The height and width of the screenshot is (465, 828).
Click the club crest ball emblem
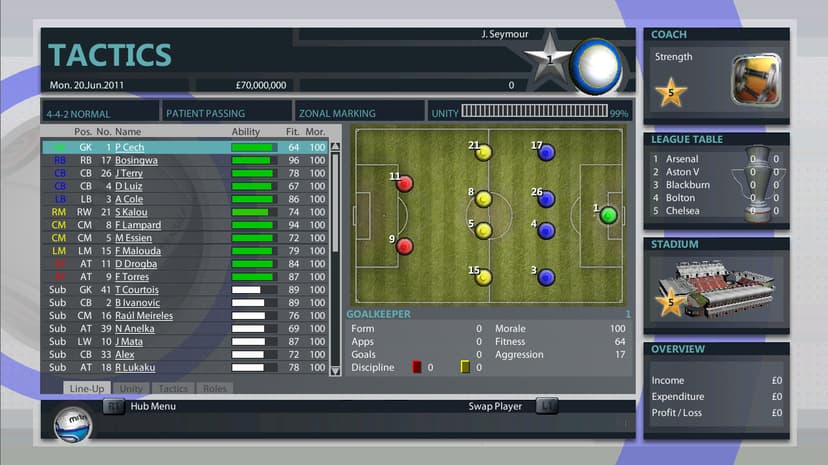coord(596,67)
